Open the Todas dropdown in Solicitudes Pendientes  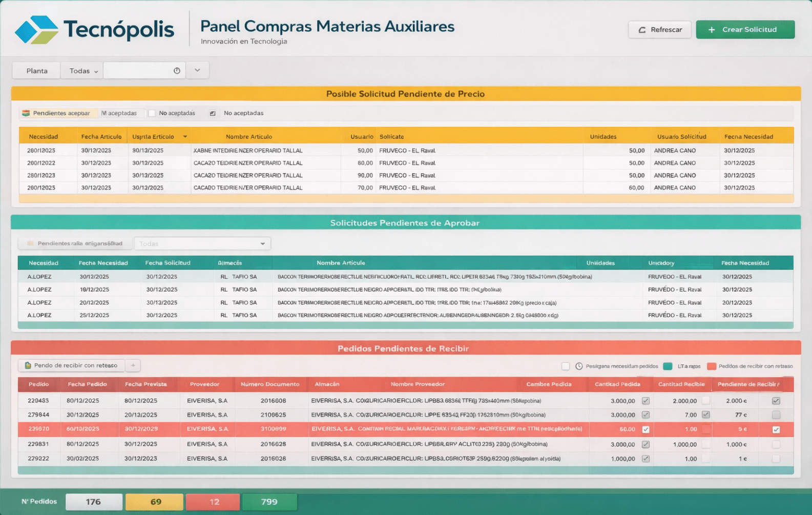[202, 243]
